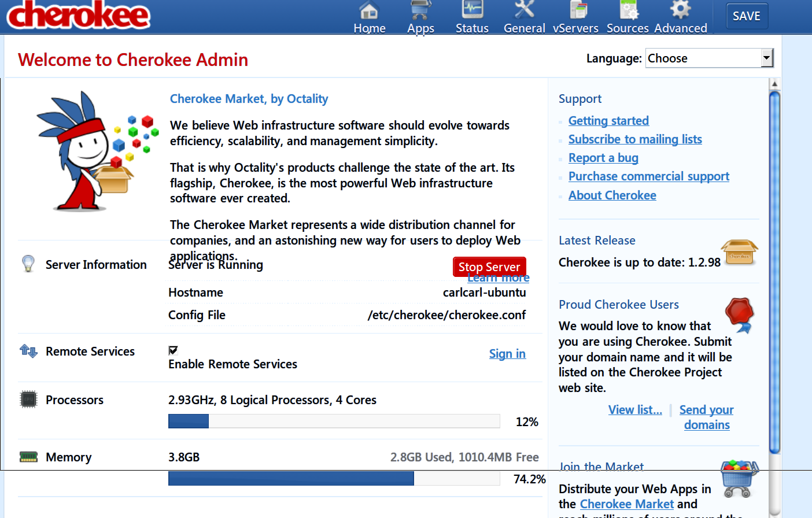Open Purchase commercial support link
The height and width of the screenshot is (518, 812).
(x=649, y=176)
